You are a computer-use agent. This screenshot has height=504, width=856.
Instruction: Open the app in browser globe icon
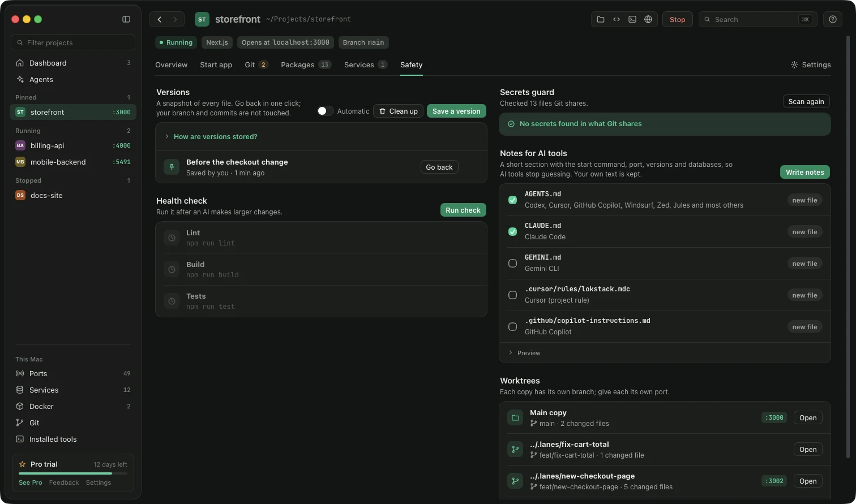pos(648,19)
